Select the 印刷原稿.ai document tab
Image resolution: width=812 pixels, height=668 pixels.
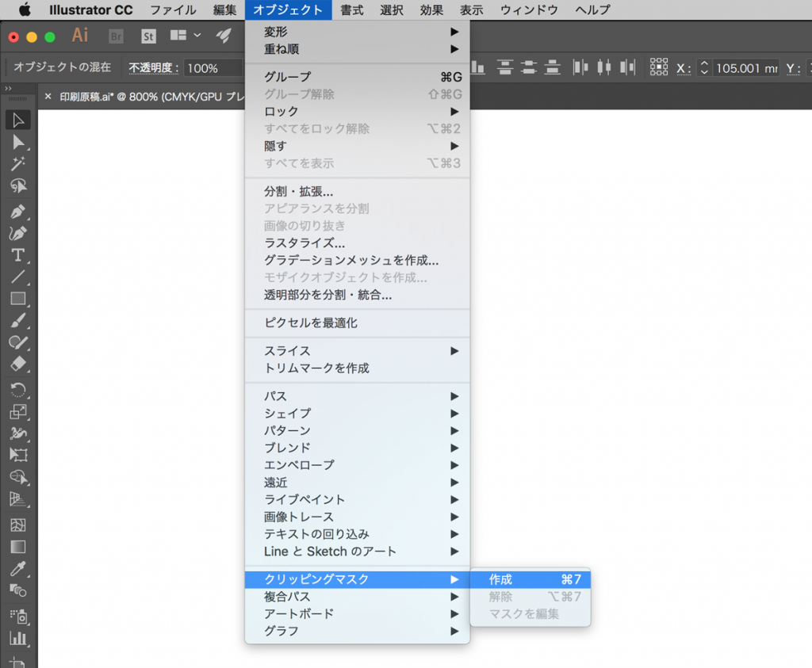click(x=151, y=97)
